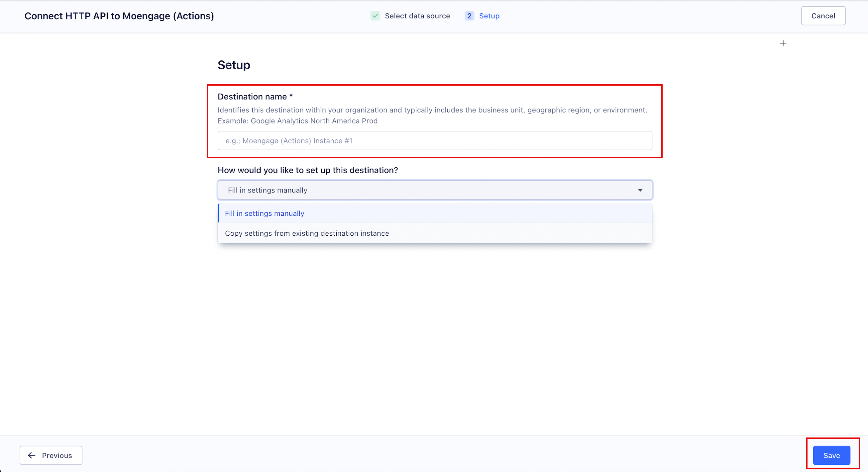
Task: Click the Cancel button
Action: click(x=823, y=16)
